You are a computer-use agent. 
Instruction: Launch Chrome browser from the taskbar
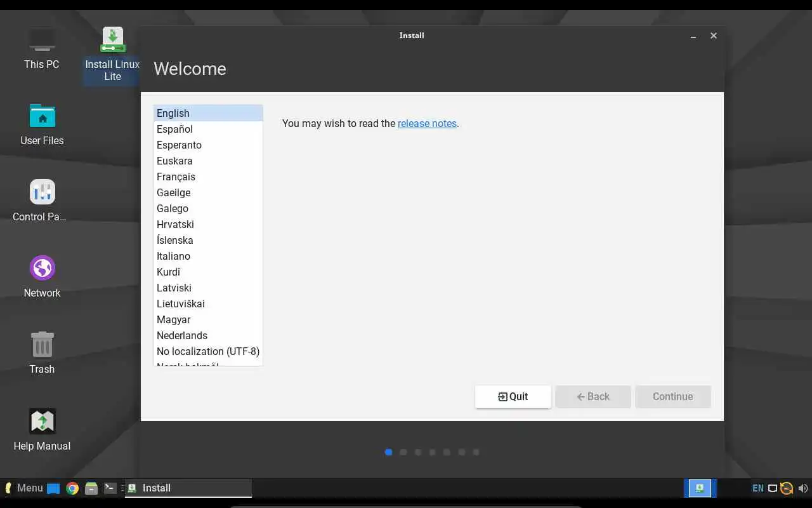click(72, 488)
